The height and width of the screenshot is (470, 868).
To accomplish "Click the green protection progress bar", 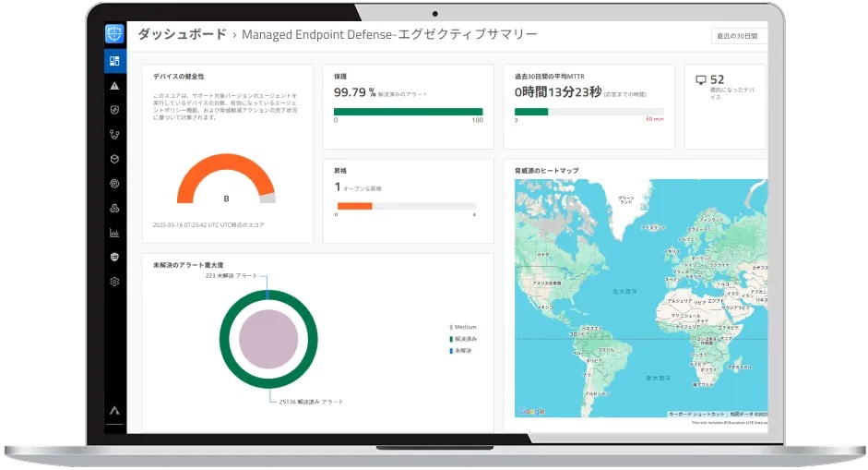I will (x=408, y=112).
